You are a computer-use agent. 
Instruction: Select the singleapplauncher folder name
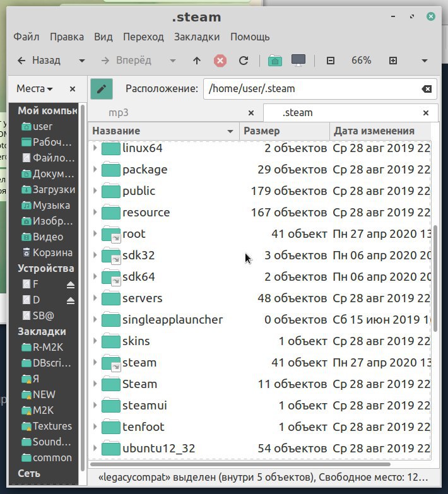point(173,320)
